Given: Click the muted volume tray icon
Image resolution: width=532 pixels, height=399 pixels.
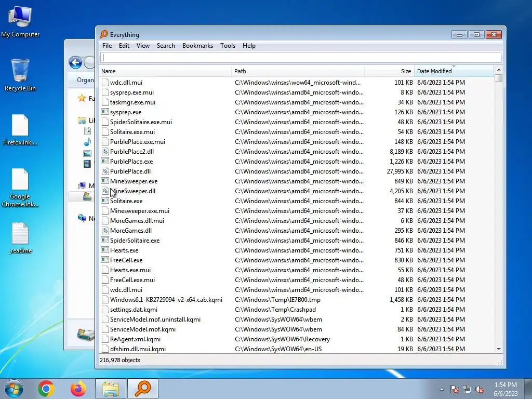Looking at the screenshot, I should [480, 389].
